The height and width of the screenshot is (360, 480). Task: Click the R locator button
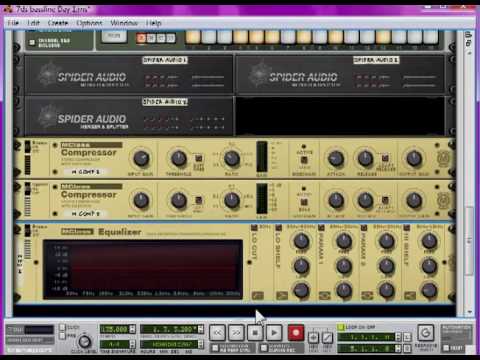[407, 349]
